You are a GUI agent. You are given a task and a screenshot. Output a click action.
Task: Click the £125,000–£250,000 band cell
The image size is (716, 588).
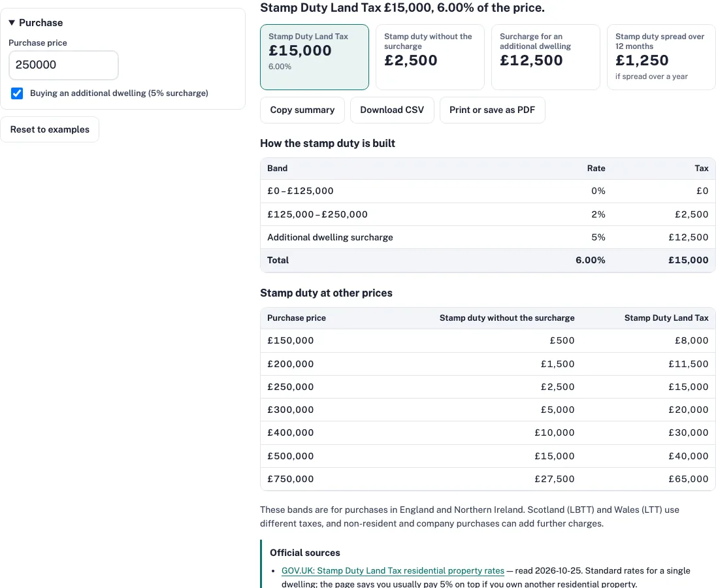pos(317,214)
